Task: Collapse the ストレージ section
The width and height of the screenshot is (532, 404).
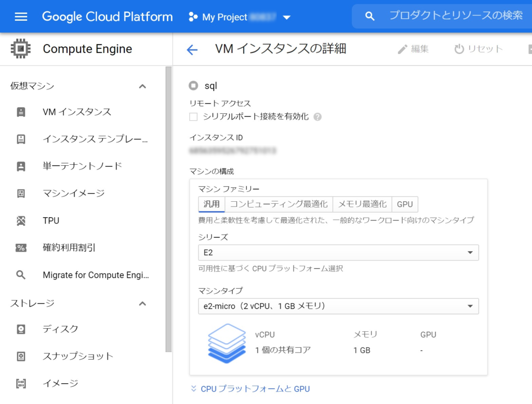Action: click(142, 304)
